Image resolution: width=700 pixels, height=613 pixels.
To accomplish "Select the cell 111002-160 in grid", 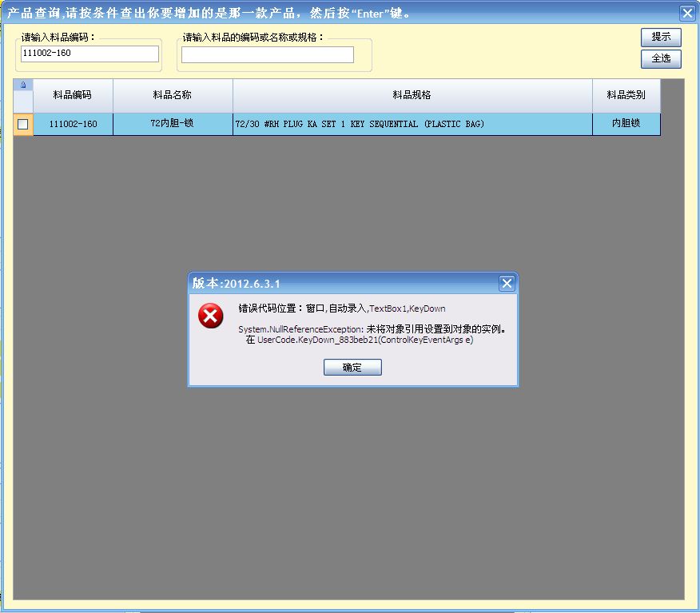I will [73, 124].
